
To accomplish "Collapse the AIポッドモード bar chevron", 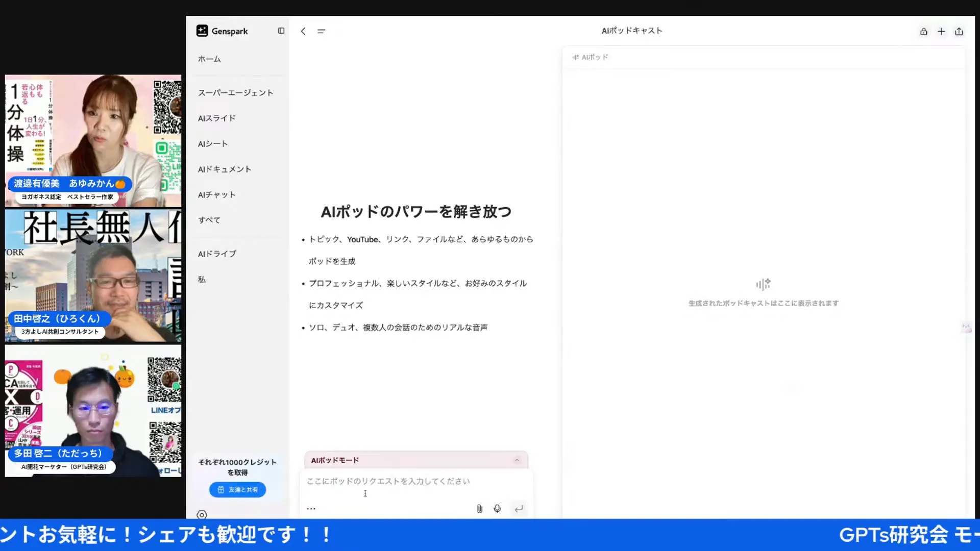I will click(x=517, y=460).
